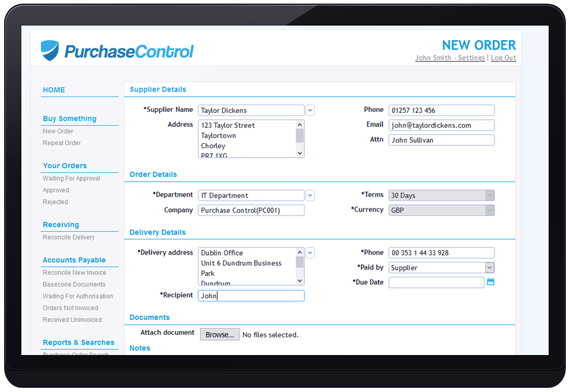This screenshot has height=392, width=570.
Task: Open the Receiving section heading
Action: point(61,224)
